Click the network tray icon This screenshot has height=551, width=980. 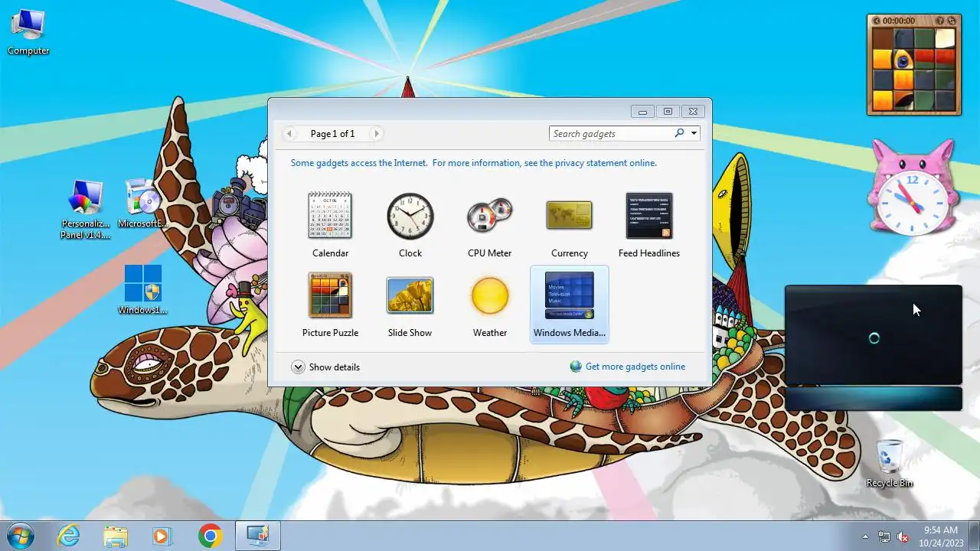(x=884, y=536)
